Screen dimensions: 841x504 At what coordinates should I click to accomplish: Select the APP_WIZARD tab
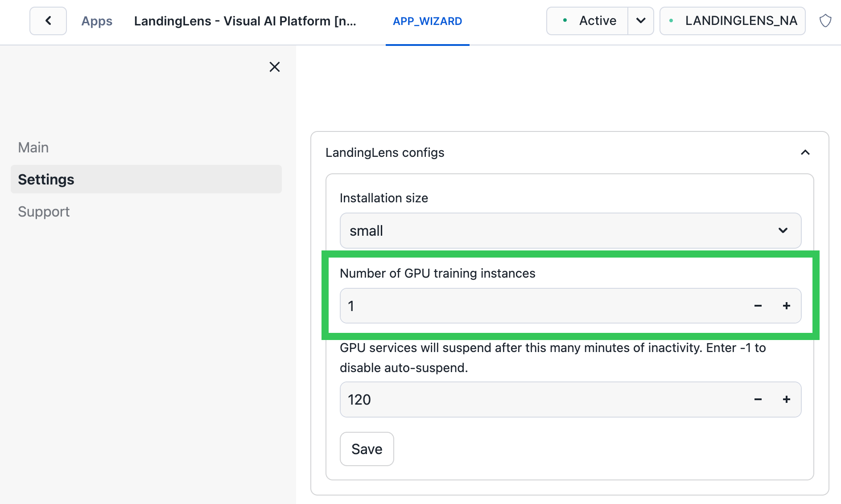click(427, 21)
